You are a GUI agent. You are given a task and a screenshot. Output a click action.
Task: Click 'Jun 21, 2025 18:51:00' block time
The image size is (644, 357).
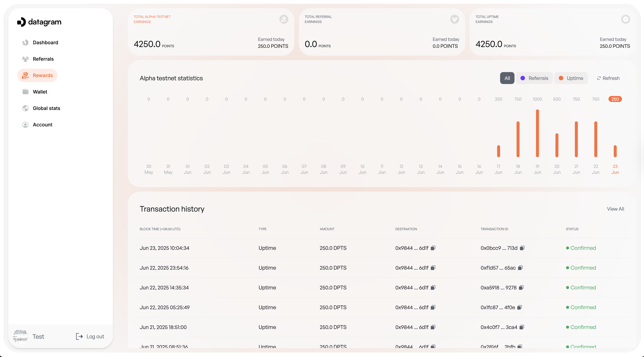(x=163, y=327)
